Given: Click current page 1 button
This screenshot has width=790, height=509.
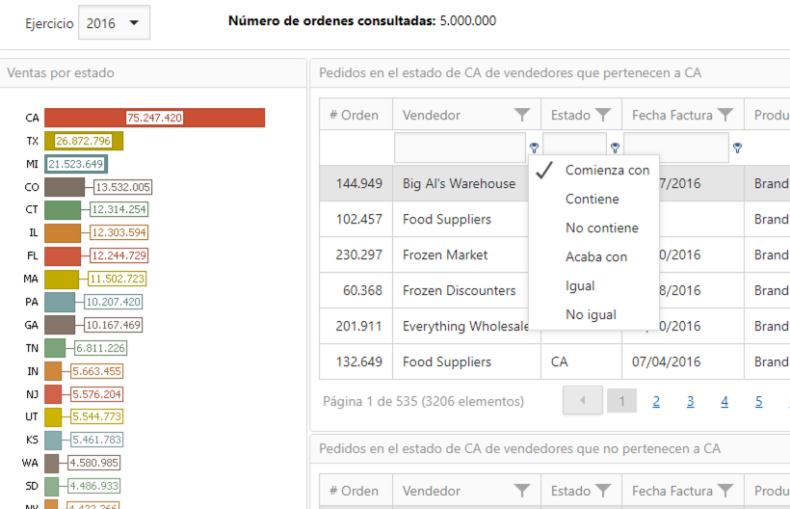Looking at the screenshot, I should [622, 401].
